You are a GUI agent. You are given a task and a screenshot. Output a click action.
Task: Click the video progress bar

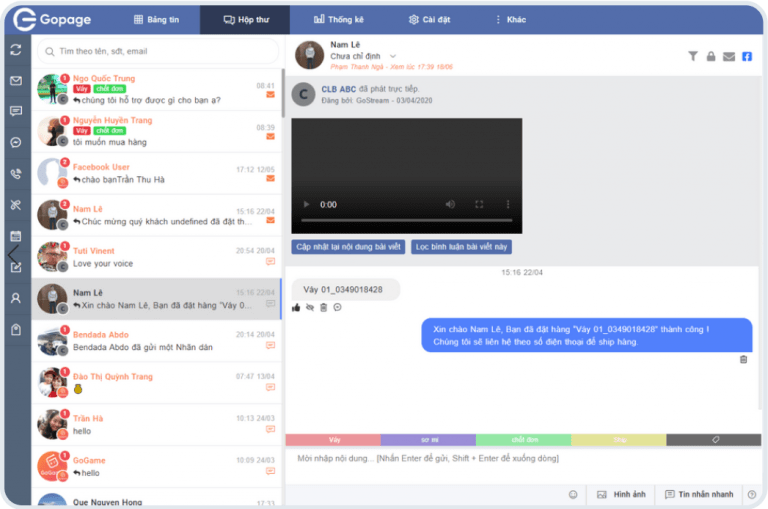[x=407, y=220]
